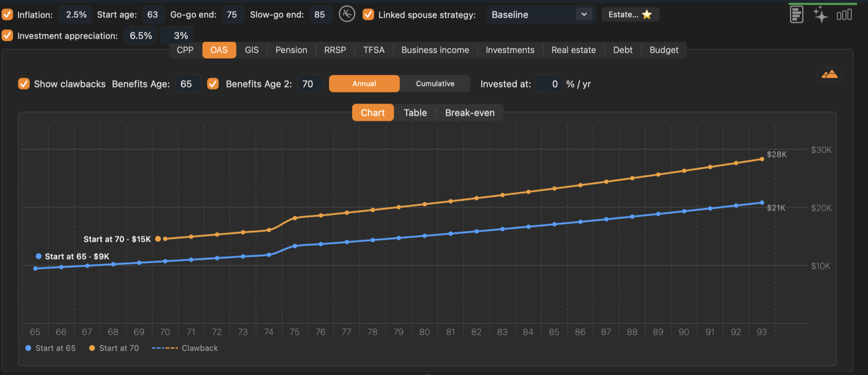Screen dimensions: 868x375
Task: Go to the Pension tab
Action: (x=291, y=50)
